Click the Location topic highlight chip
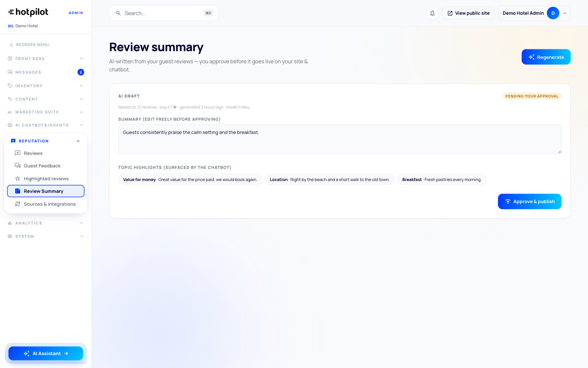Screen dimensions: 588x368 [x=330, y=180]
